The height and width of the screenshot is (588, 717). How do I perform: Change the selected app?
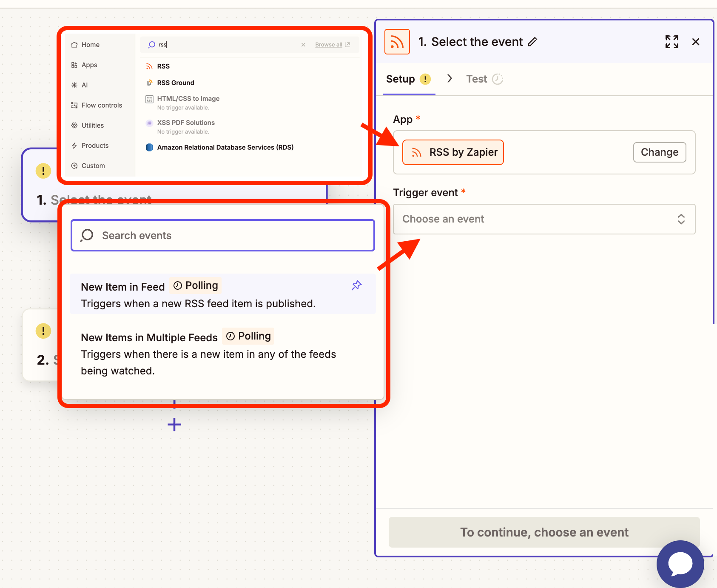(659, 152)
